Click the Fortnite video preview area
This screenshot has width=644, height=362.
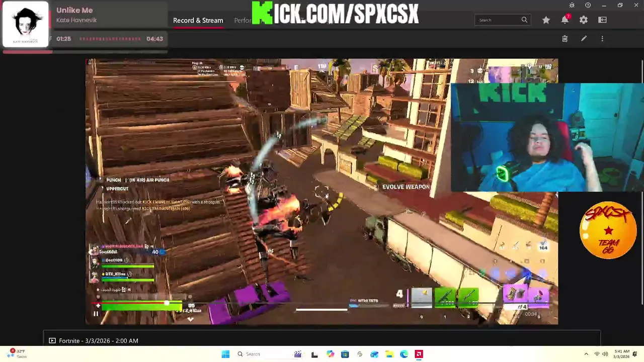[x=321, y=192]
